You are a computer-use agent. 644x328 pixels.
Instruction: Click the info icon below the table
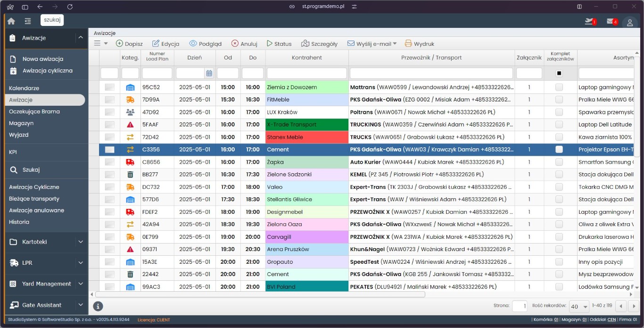[x=98, y=306]
